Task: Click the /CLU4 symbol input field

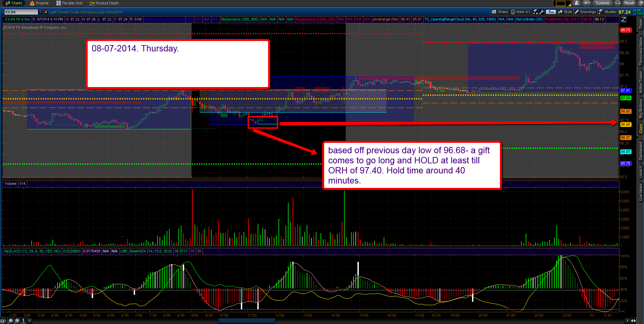Action: (21, 12)
